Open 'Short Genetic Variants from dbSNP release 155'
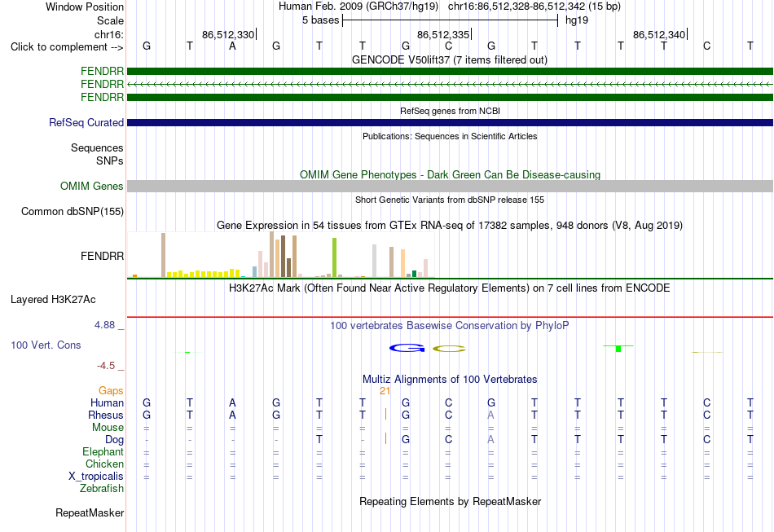Viewport: 774px width, 532px height. (x=450, y=200)
